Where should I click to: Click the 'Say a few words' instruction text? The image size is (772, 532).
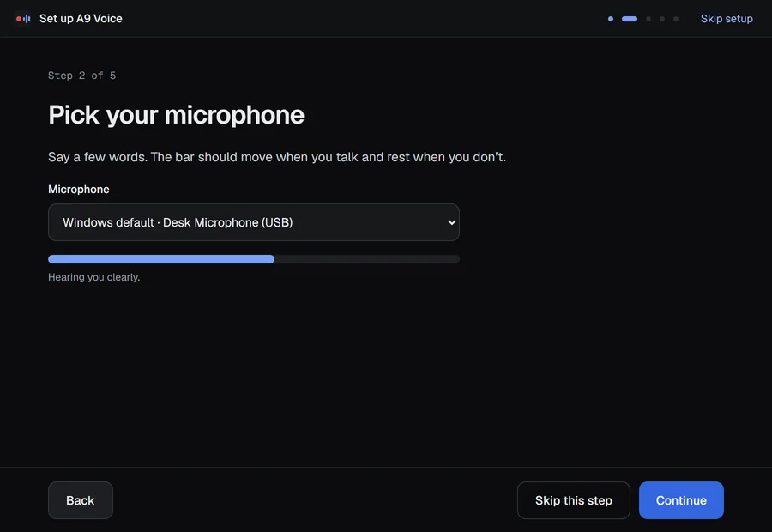click(277, 157)
